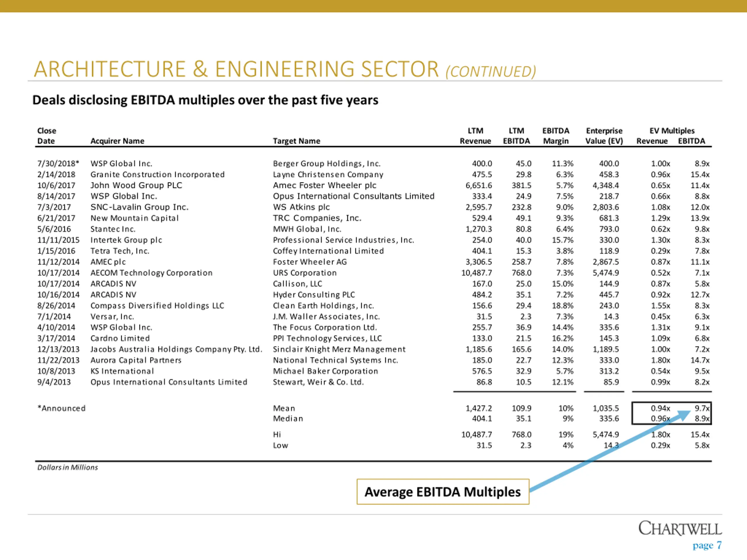The width and height of the screenshot is (747, 560).
Task: Click the Chartwell logo
Action: click(680, 528)
